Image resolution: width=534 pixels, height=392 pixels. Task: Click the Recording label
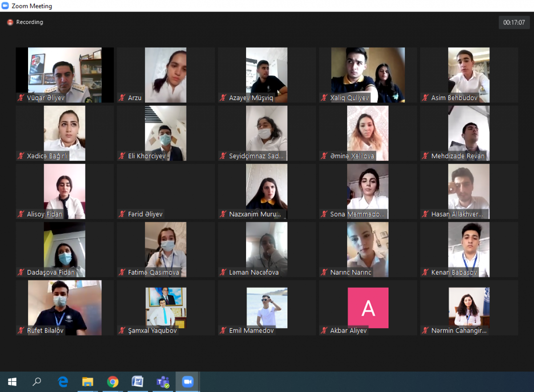pos(29,22)
